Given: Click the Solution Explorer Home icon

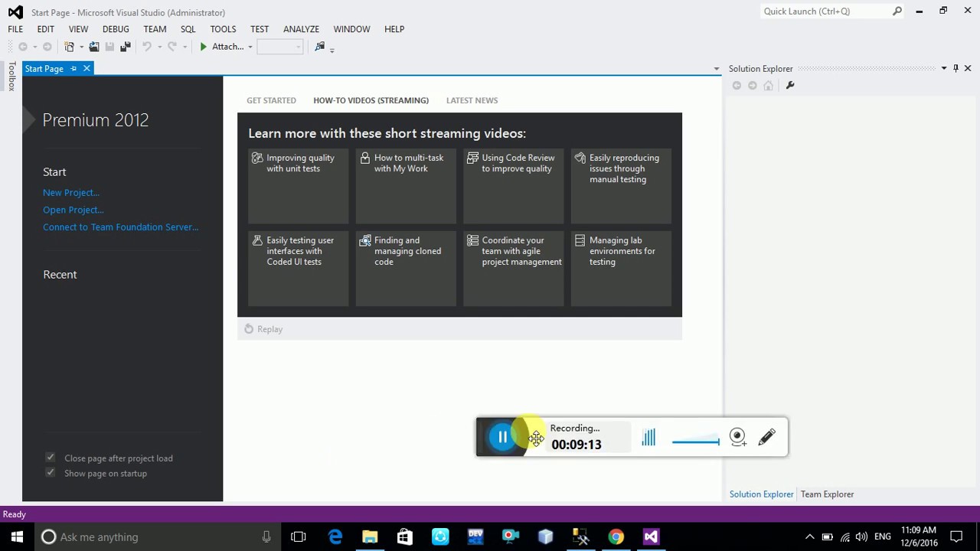Looking at the screenshot, I should click(x=769, y=86).
